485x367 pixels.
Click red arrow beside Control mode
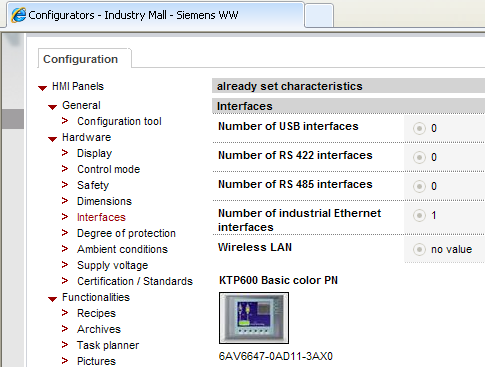65,169
